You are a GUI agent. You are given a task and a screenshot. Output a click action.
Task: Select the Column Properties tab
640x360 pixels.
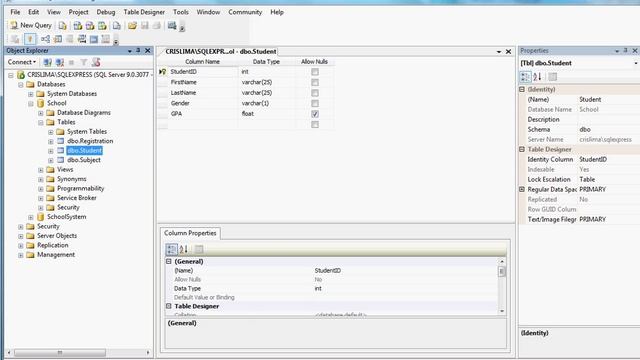[x=190, y=233]
